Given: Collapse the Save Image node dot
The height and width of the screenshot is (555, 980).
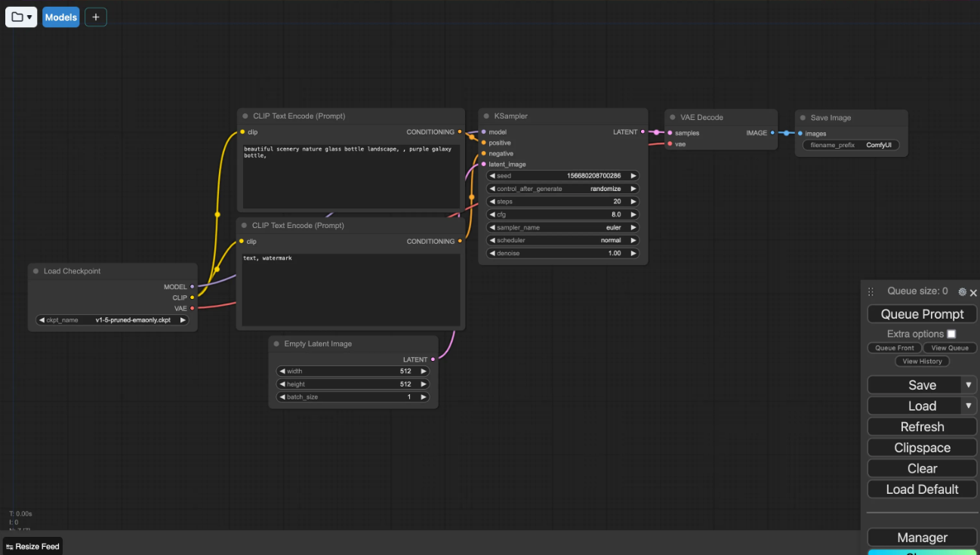Looking at the screenshot, I should point(802,118).
